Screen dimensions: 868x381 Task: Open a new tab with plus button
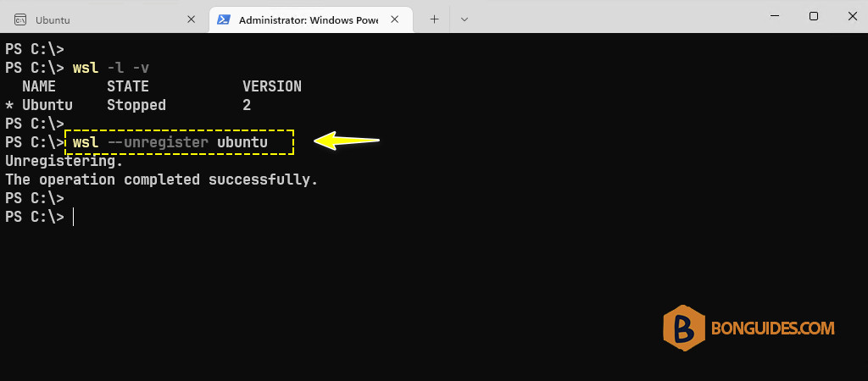[435, 19]
